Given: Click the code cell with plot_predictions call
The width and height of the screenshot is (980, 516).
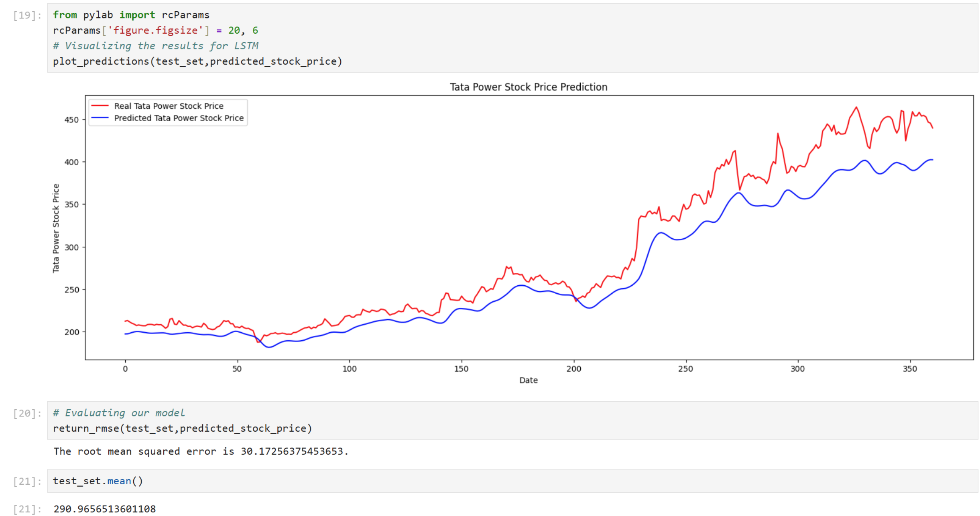Looking at the screenshot, I should click(x=512, y=38).
